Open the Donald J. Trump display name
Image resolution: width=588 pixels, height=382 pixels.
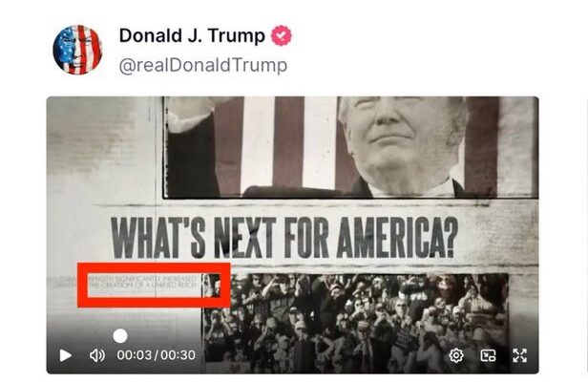(x=192, y=35)
